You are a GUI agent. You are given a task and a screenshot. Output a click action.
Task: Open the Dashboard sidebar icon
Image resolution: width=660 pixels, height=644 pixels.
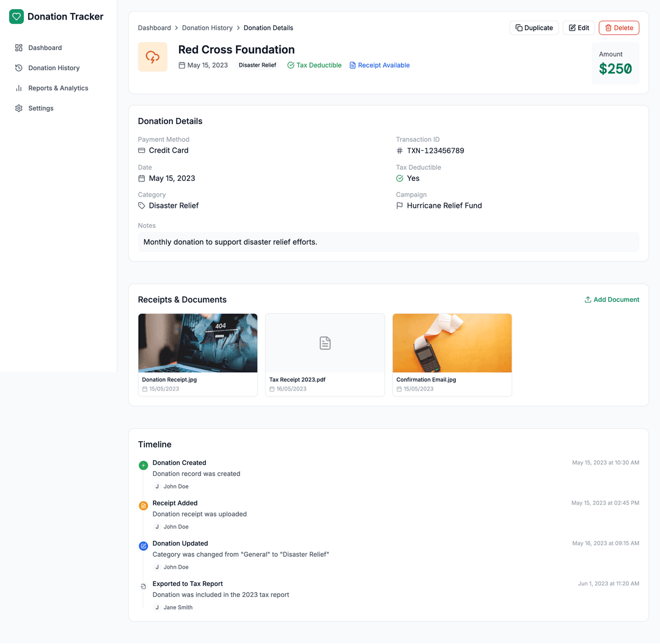click(x=18, y=48)
